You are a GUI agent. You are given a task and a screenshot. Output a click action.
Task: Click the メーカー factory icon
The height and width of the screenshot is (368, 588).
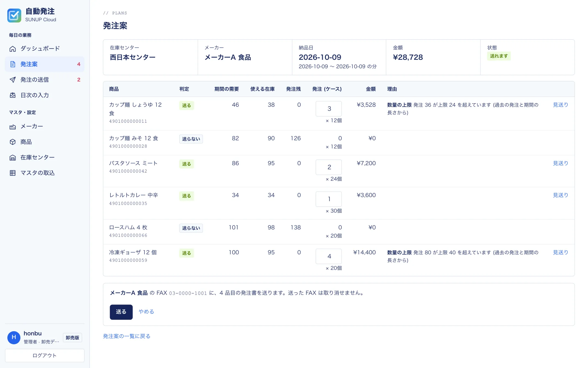tap(13, 126)
